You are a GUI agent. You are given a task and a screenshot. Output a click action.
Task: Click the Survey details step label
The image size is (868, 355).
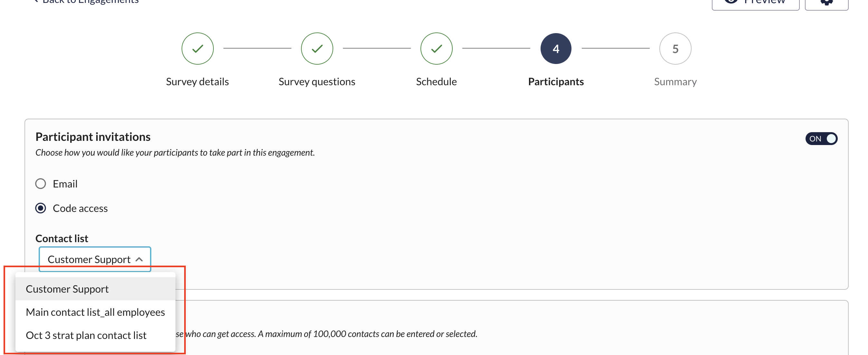click(x=197, y=82)
